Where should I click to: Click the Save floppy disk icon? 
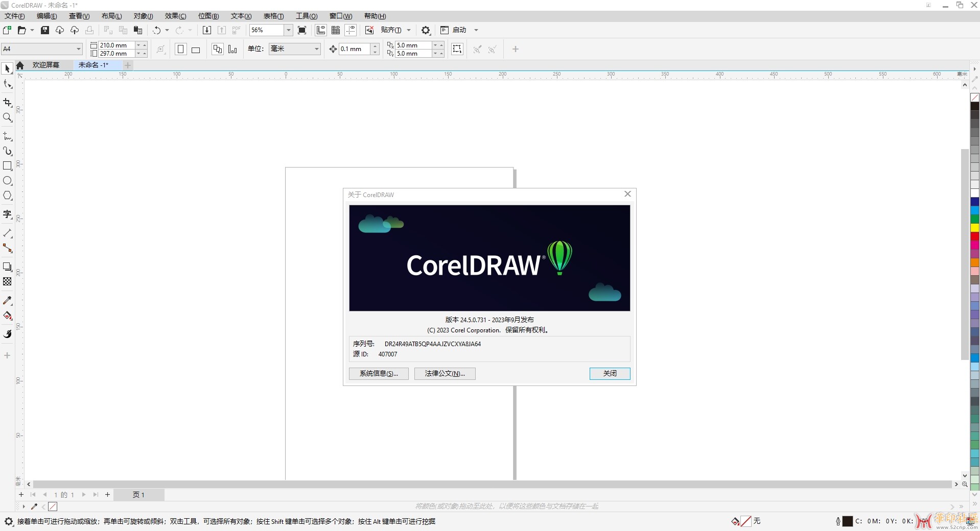tap(45, 30)
